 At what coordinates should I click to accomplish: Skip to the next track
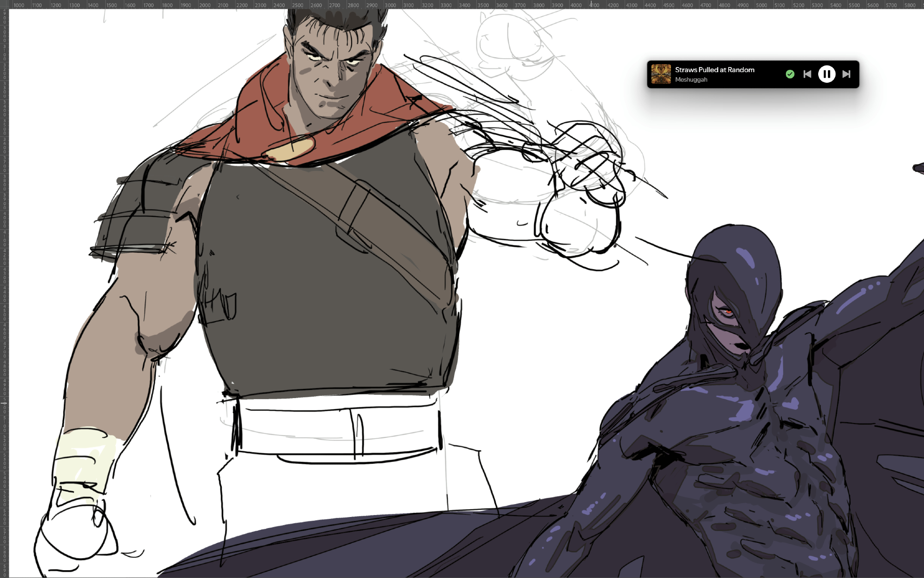[x=846, y=74]
